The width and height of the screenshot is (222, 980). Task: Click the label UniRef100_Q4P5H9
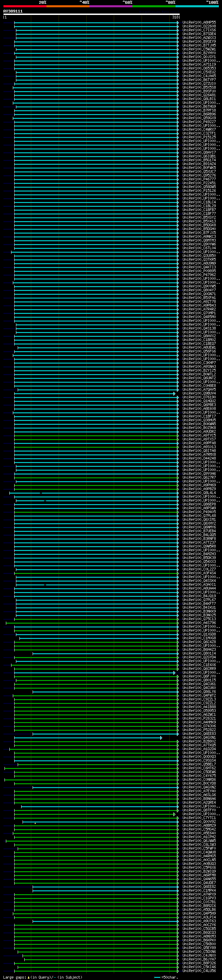[199, 913]
